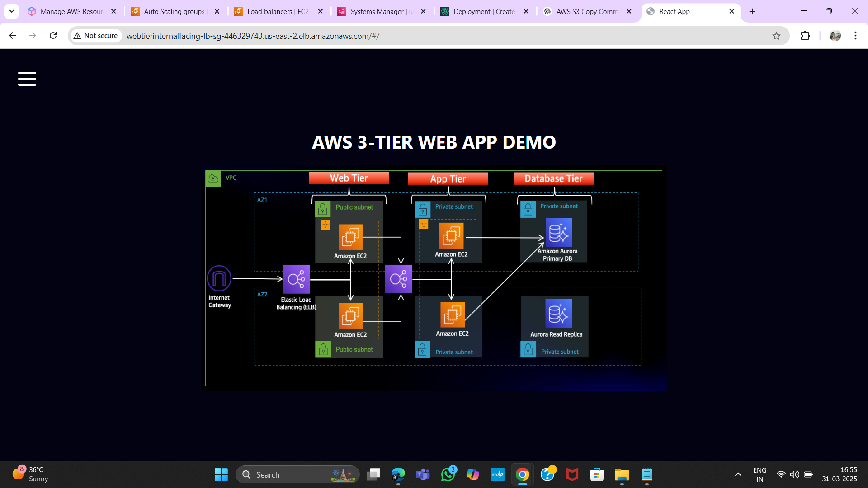Click the AWS 3-TIER WEB APP DEMO heading

pos(434,142)
